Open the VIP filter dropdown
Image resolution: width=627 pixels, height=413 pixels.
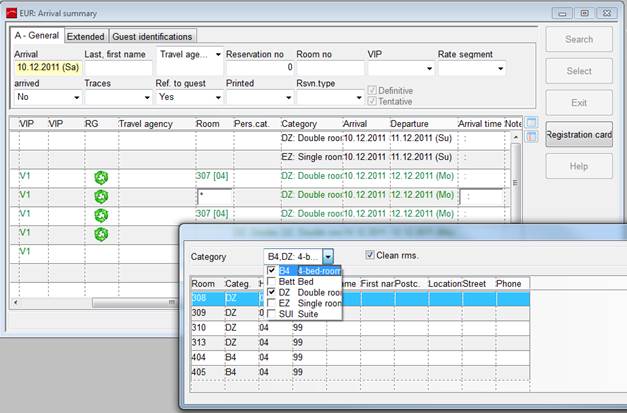(x=429, y=68)
